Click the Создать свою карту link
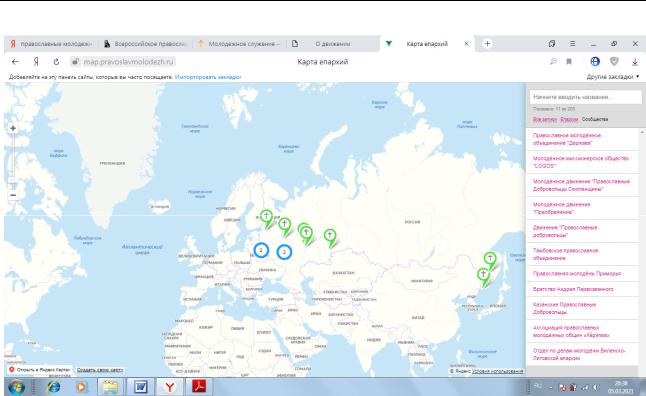The height and width of the screenshot is (396, 646). pyautogui.click(x=100, y=370)
